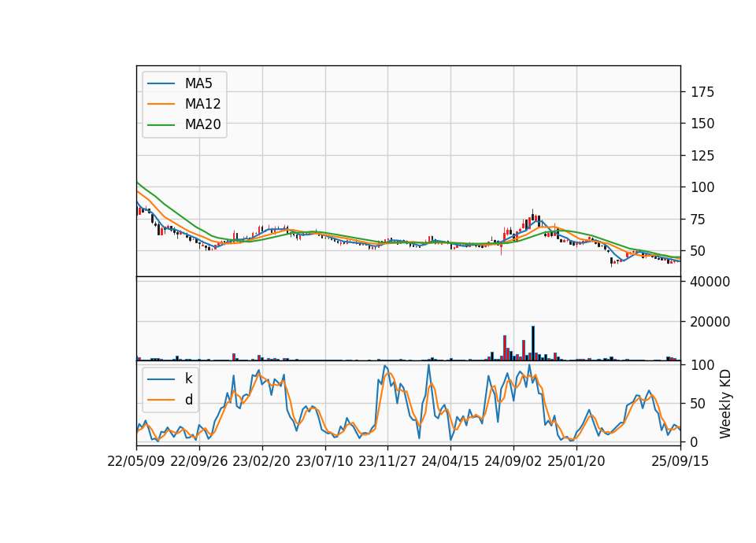This screenshot has height=543, width=756.
Task: Click the 175 price axis label
Action: (702, 92)
